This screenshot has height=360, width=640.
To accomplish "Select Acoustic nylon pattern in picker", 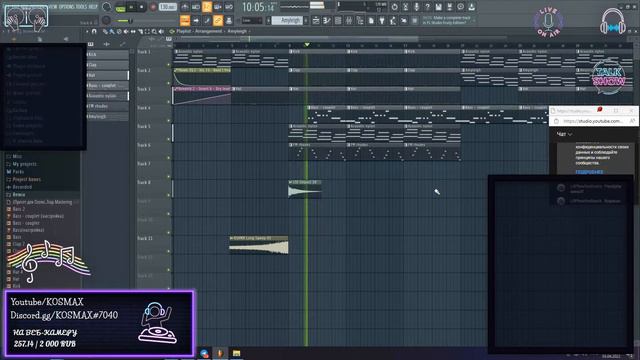I will (107, 96).
